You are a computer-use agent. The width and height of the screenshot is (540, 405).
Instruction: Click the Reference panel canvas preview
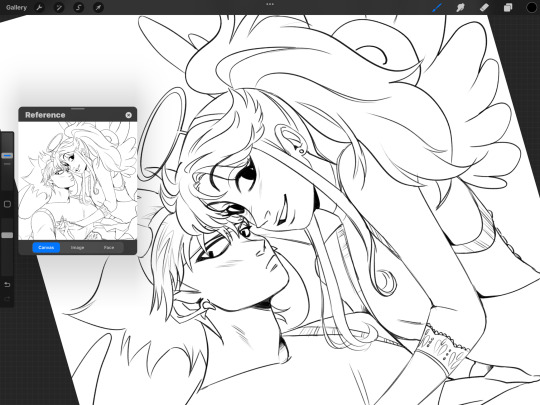coord(77,181)
